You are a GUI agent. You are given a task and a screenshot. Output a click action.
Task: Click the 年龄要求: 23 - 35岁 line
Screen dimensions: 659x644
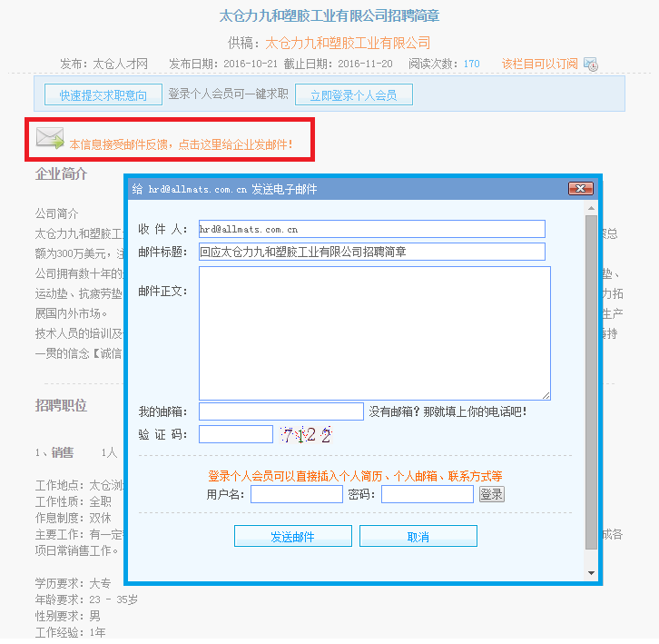(x=86, y=599)
